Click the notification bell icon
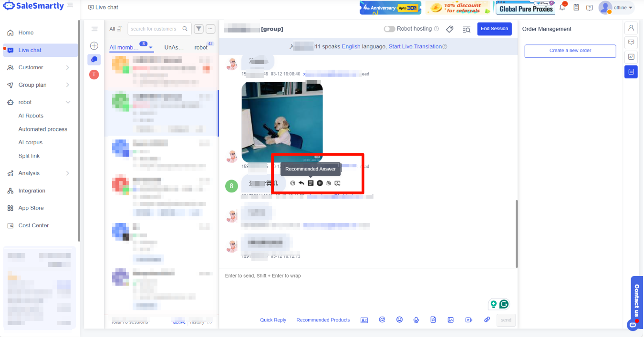 562,8
